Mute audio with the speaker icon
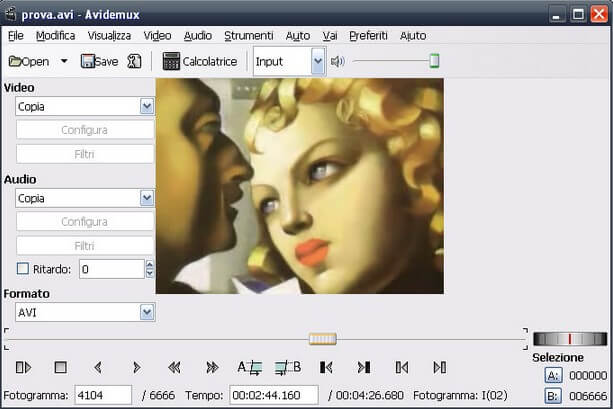 (337, 61)
